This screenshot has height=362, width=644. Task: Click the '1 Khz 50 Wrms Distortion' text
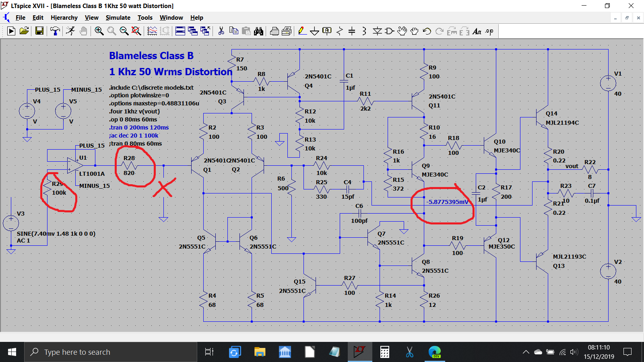pyautogui.click(x=171, y=72)
